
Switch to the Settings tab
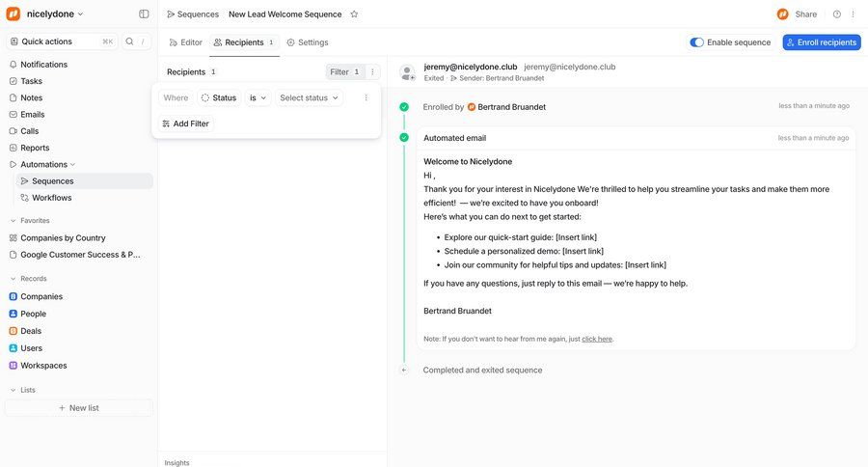coord(308,42)
